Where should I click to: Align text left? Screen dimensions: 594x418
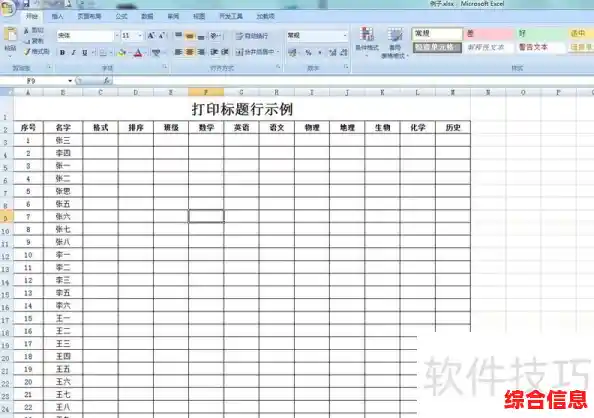click(x=178, y=52)
